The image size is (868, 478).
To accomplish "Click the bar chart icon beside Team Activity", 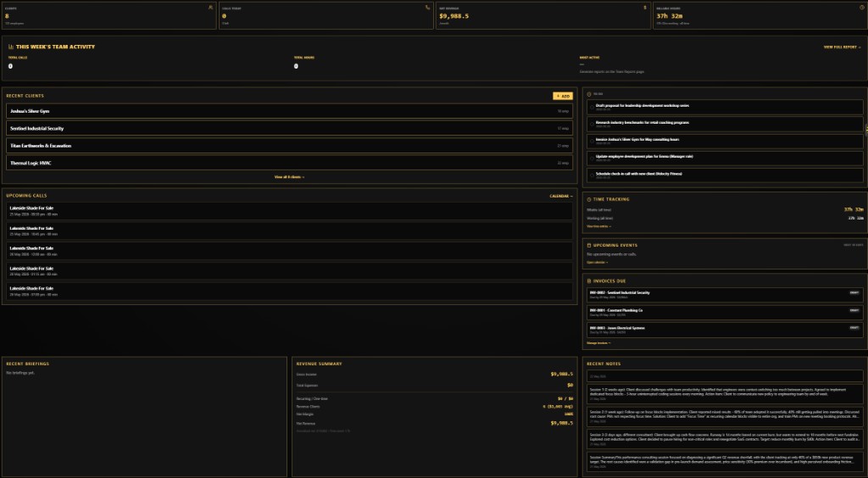I will pos(11,47).
